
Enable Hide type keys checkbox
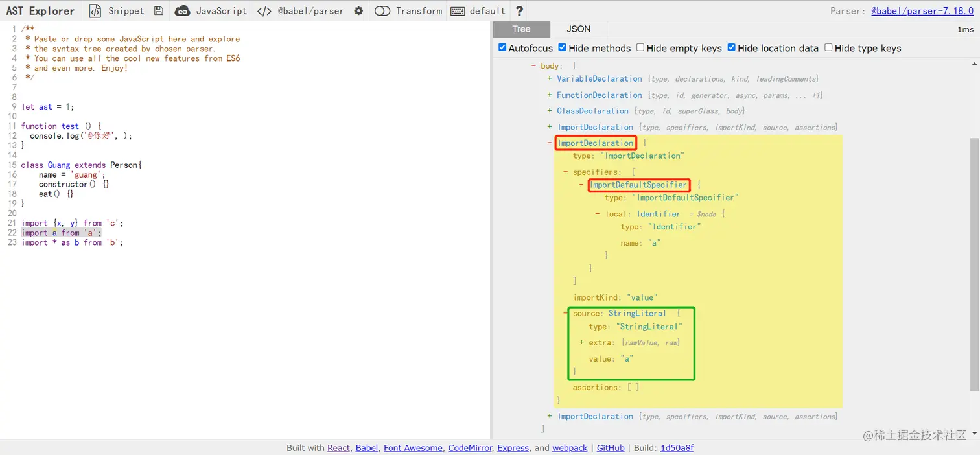click(828, 47)
